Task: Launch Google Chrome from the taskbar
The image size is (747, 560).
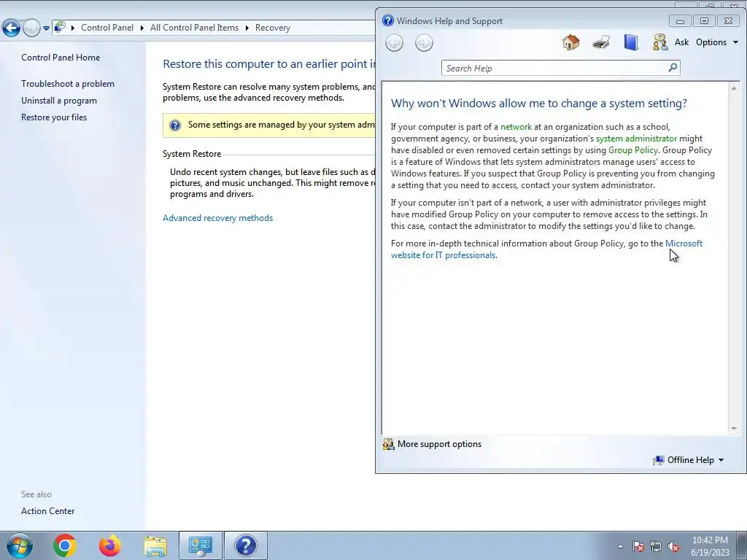Action: (65, 545)
